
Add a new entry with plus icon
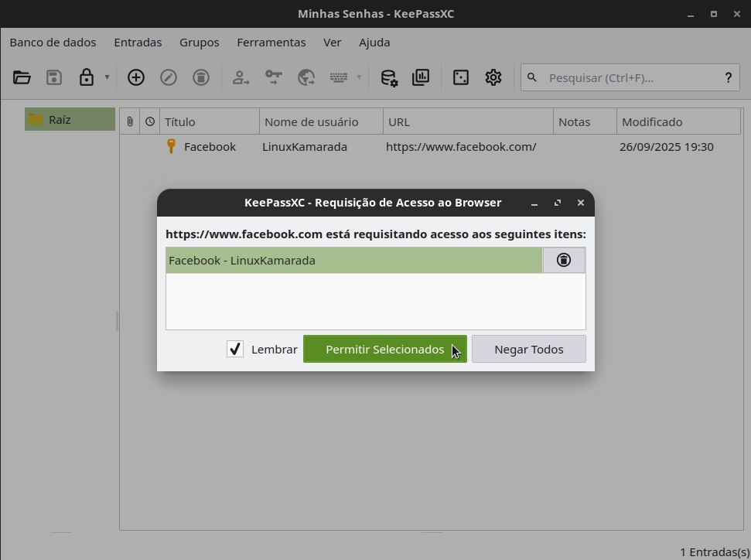[x=136, y=77]
